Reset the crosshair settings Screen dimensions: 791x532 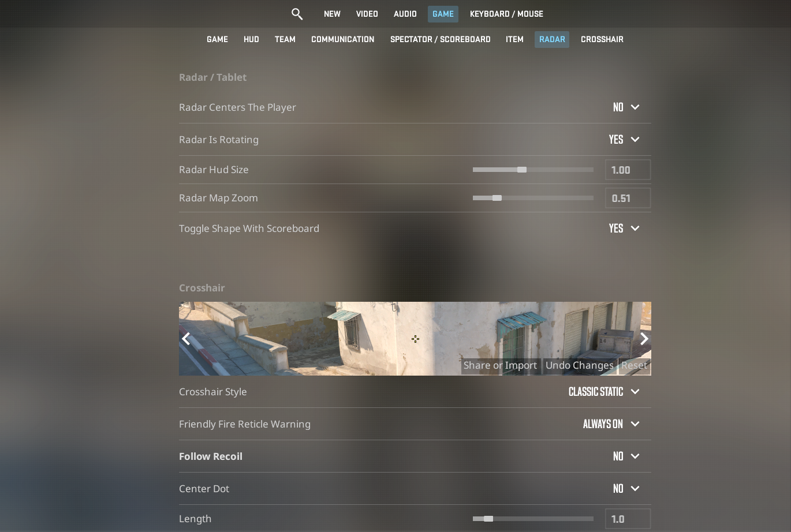(x=634, y=366)
